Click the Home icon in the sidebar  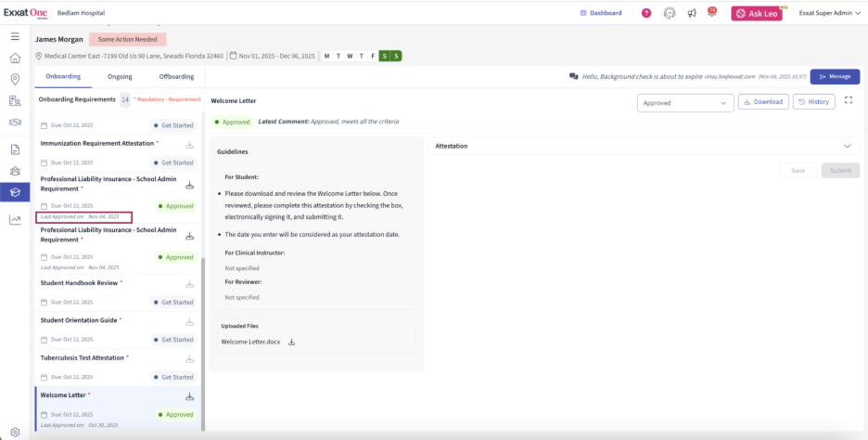[15, 58]
